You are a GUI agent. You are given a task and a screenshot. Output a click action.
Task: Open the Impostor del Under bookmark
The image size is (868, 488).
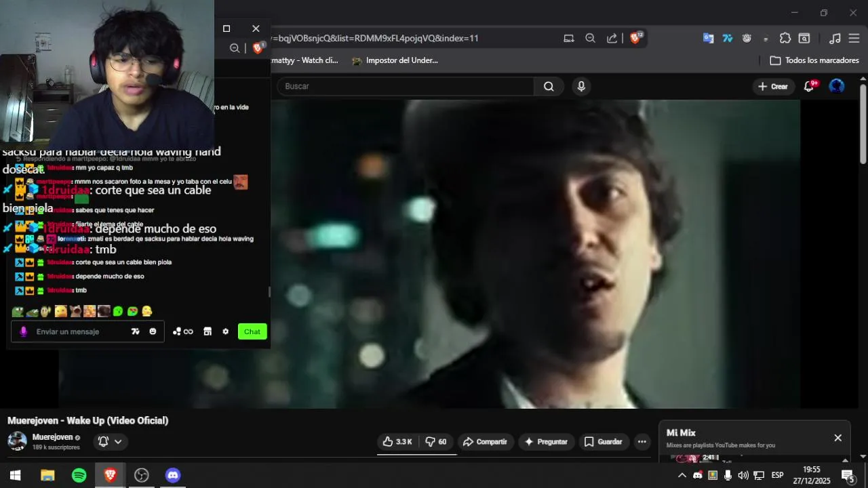(x=395, y=60)
